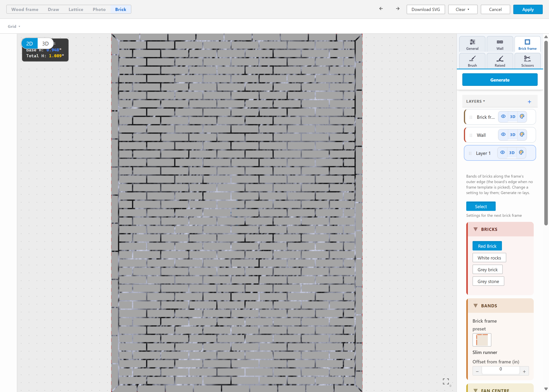Open the General settings panel

pos(472,44)
